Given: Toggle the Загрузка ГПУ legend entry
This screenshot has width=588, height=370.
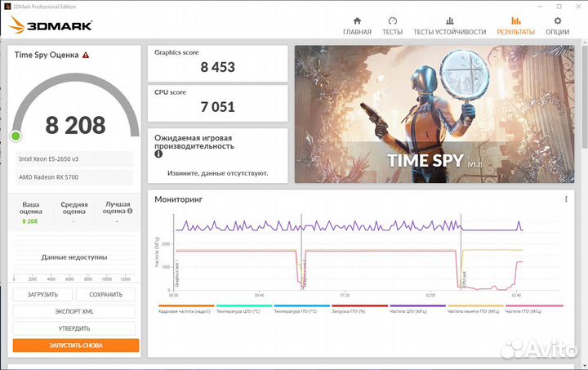Looking at the screenshot, I should coord(359,310).
